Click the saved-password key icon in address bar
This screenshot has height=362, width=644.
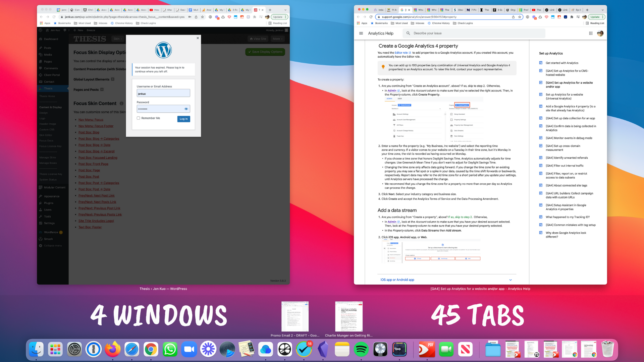(x=190, y=17)
